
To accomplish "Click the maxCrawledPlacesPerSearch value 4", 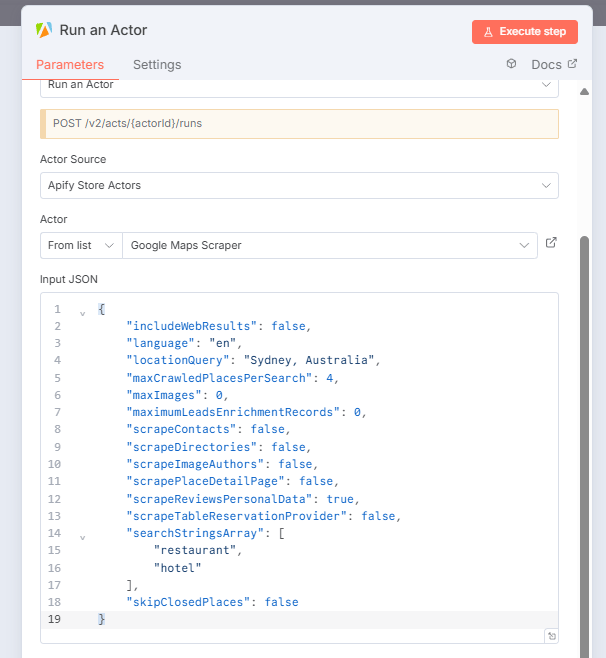I will 330,378.
